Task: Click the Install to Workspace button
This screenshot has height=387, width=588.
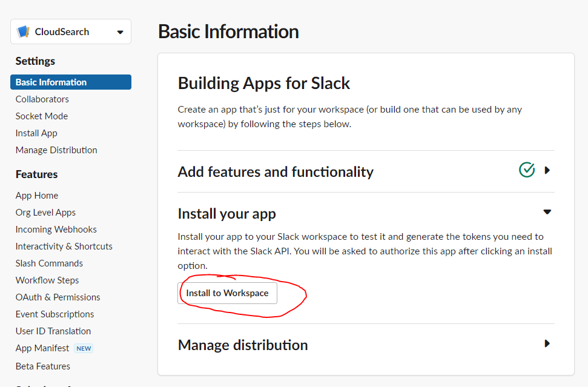Action: pyautogui.click(x=227, y=293)
